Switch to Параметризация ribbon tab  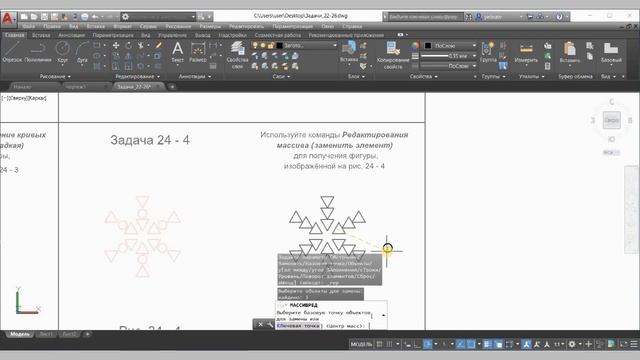pyautogui.click(x=113, y=35)
